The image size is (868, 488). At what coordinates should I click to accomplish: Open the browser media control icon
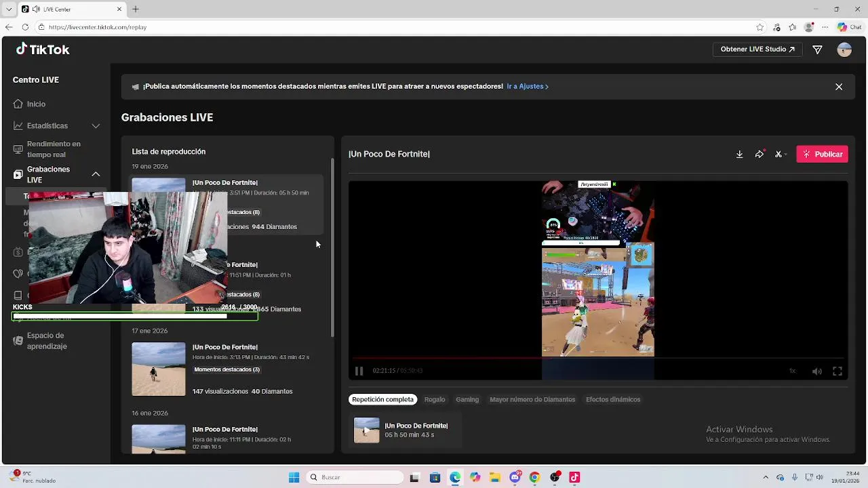tap(776, 27)
